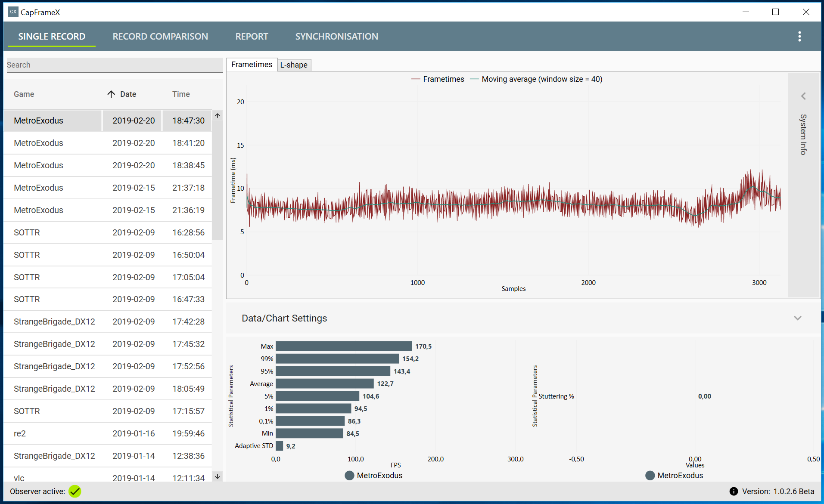Toggle Frametimes series in chart legend

438,79
